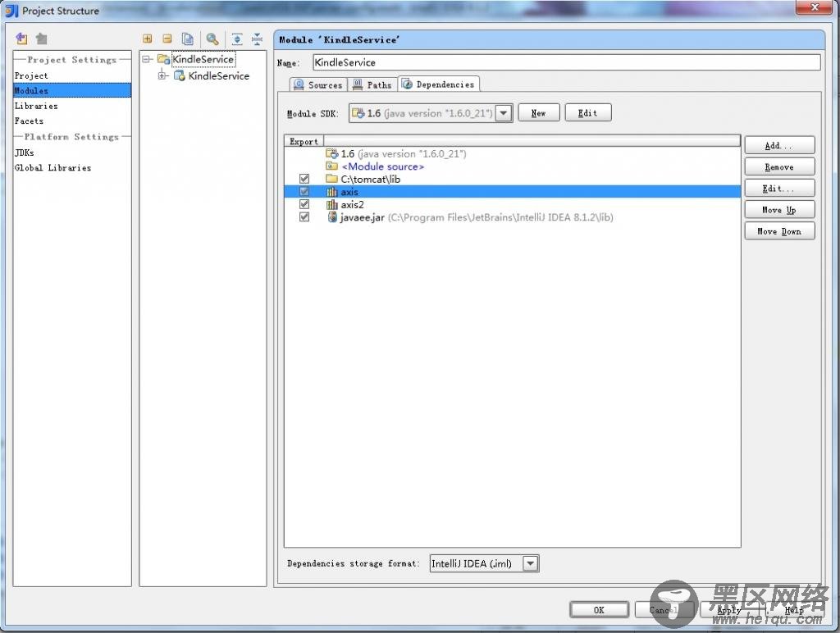Click the expand all tree icon
This screenshot has height=633, width=840.
coord(237,39)
